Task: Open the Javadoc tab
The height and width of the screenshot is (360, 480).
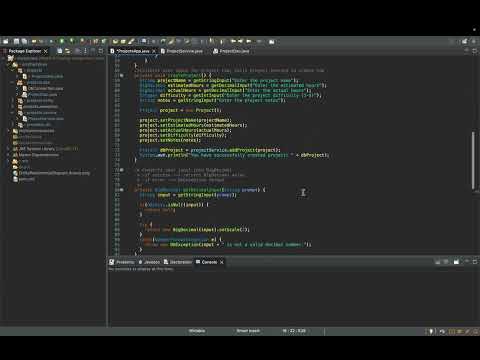Action: (149, 262)
